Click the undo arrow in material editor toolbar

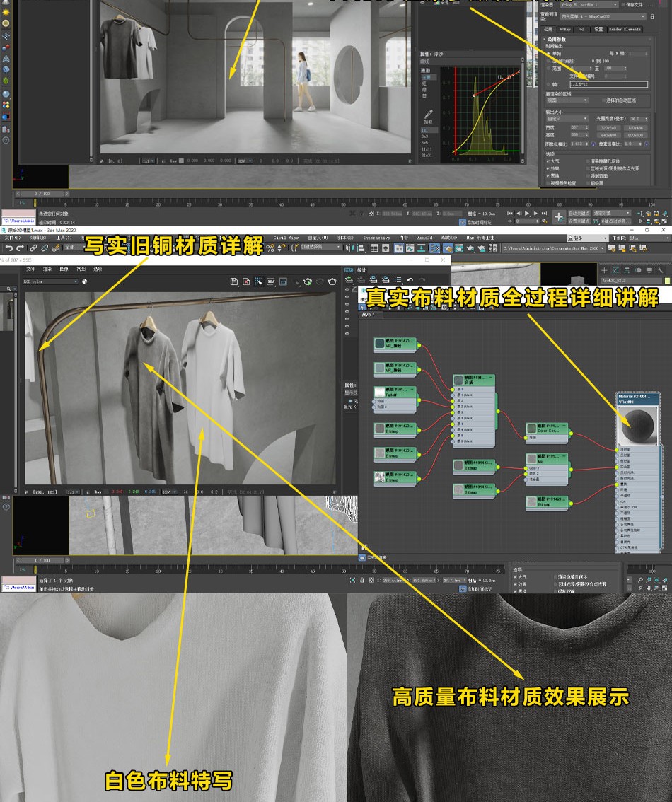pos(410,280)
